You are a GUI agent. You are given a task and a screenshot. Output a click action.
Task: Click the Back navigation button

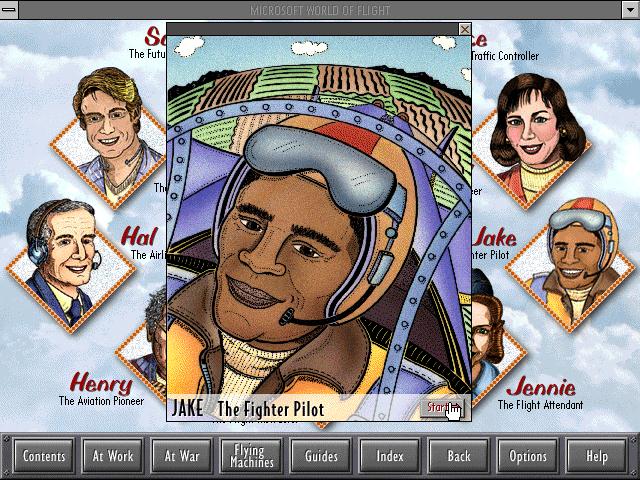click(x=459, y=456)
